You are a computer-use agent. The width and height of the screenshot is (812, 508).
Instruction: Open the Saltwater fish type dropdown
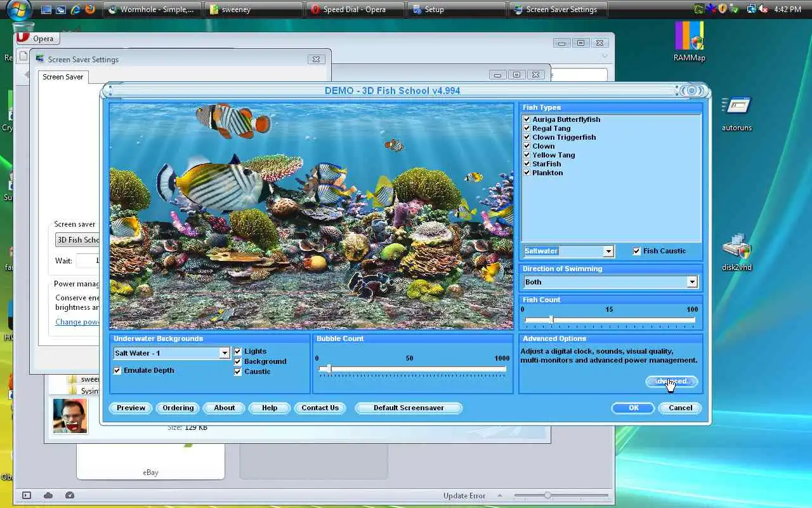point(608,251)
